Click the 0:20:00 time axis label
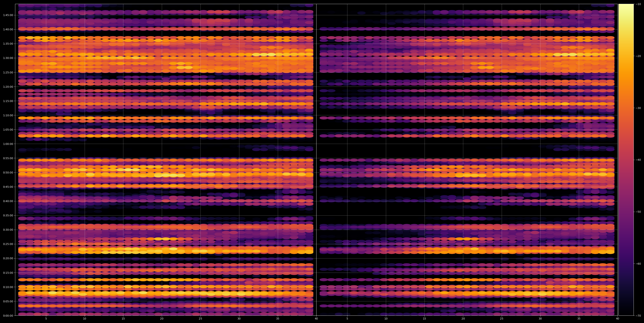The width and height of the screenshot is (644, 323). click(x=8, y=258)
